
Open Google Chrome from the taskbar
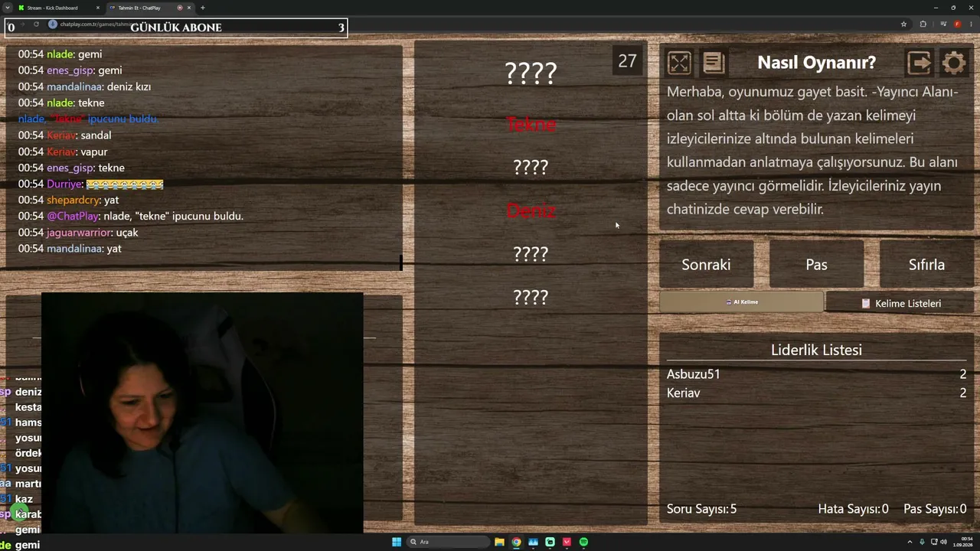[x=516, y=542]
